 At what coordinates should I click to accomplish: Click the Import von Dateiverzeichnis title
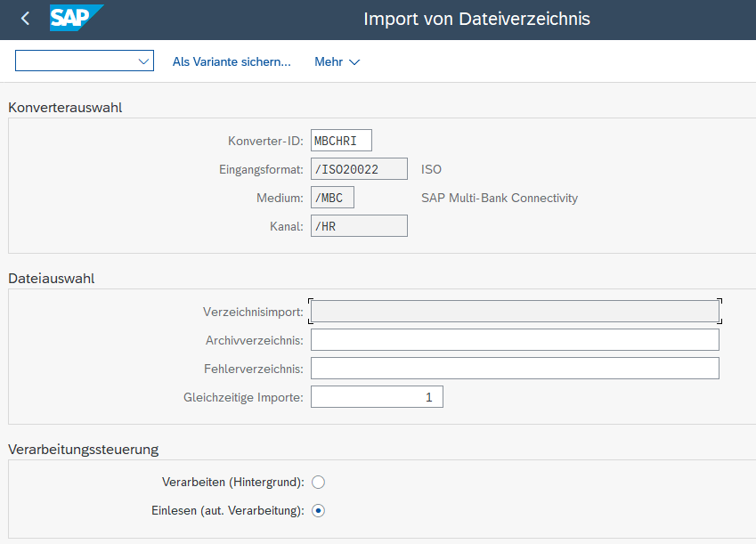(476, 19)
